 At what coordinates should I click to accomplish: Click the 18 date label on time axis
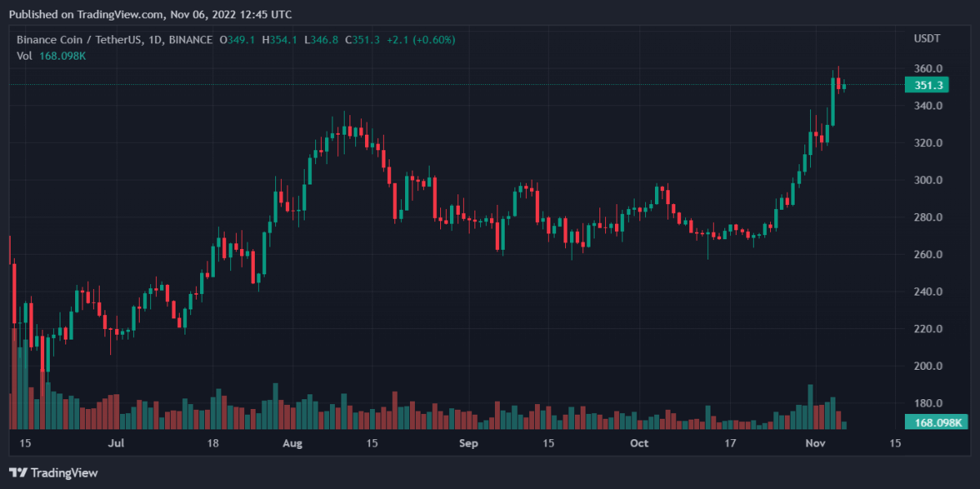(213, 443)
